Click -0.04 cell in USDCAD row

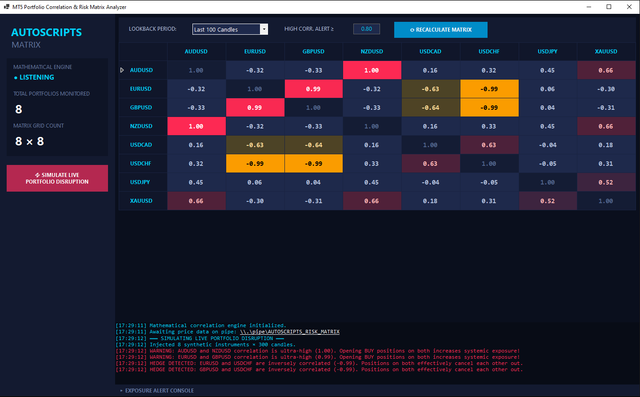click(x=547, y=145)
